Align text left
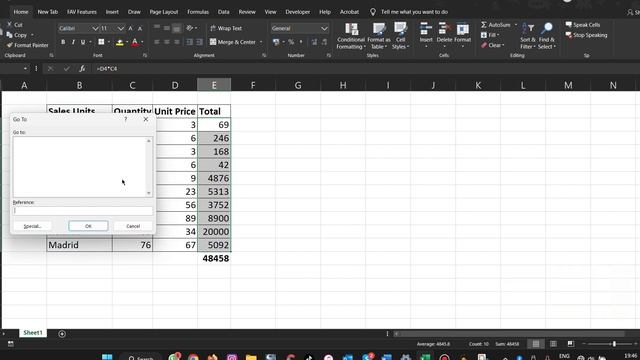Screen dimensions: 640x360 pyautogui.click(x=157, y=42)
